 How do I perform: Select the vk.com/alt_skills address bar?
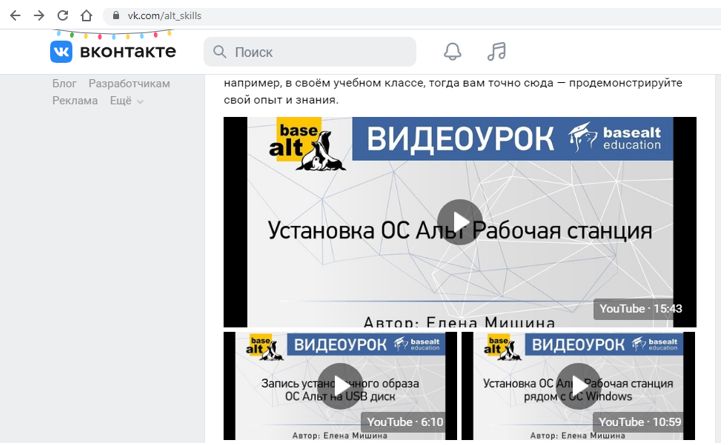(413, 16)
